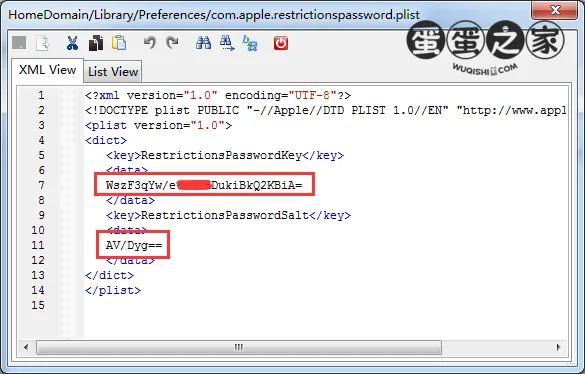Click the WszF3qYw password hash value

pyautogui.click(x=204, y=185)
